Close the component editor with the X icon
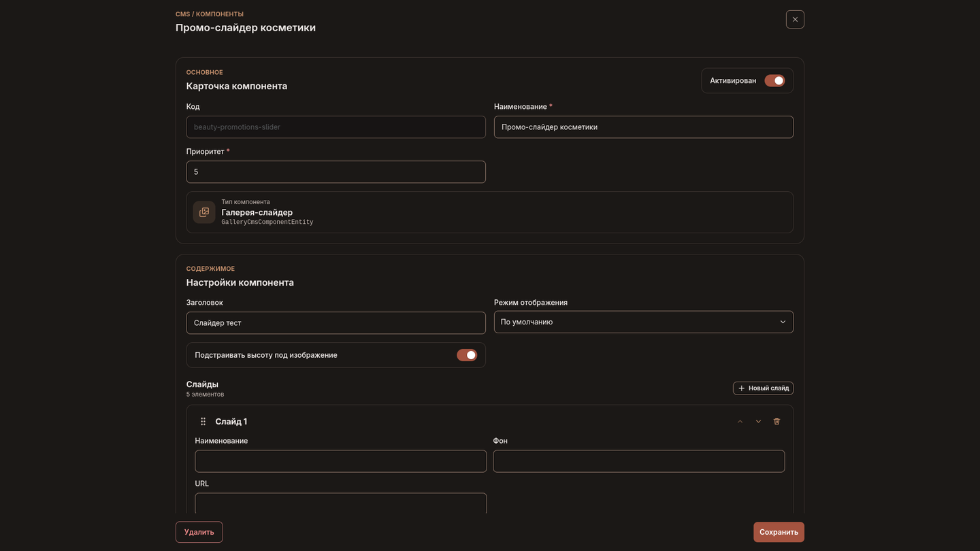Viewport: 980px width, 551px height. tap(795, 19)
